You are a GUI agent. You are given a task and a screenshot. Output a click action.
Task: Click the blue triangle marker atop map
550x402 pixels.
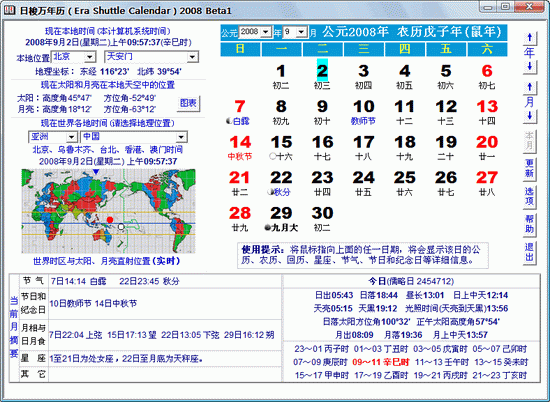(96, 172)
